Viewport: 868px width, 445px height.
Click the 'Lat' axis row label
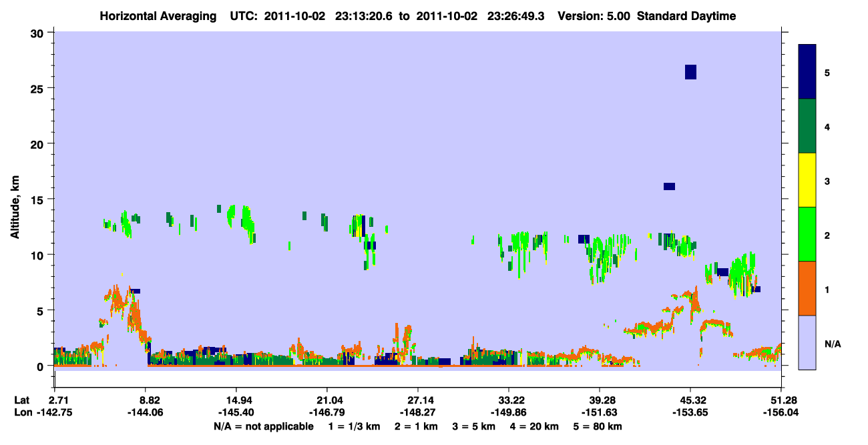pos(22,400)
